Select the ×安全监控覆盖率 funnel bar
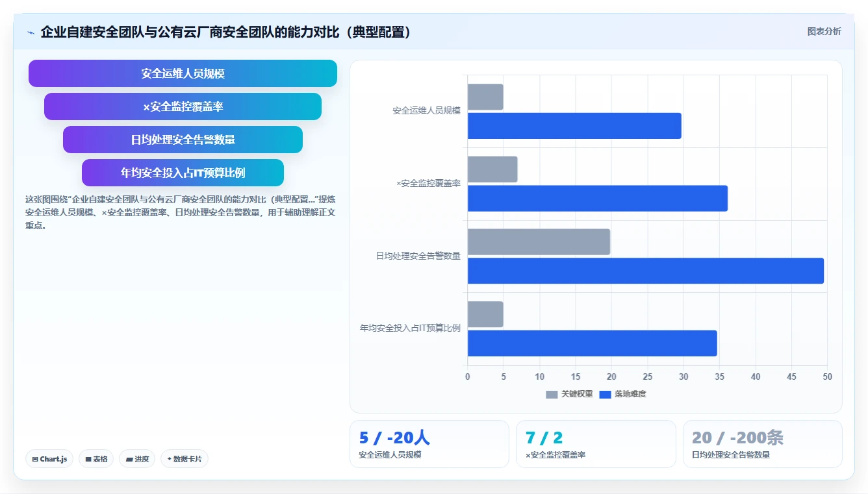The image size is (868, 494). coord(183,106)
